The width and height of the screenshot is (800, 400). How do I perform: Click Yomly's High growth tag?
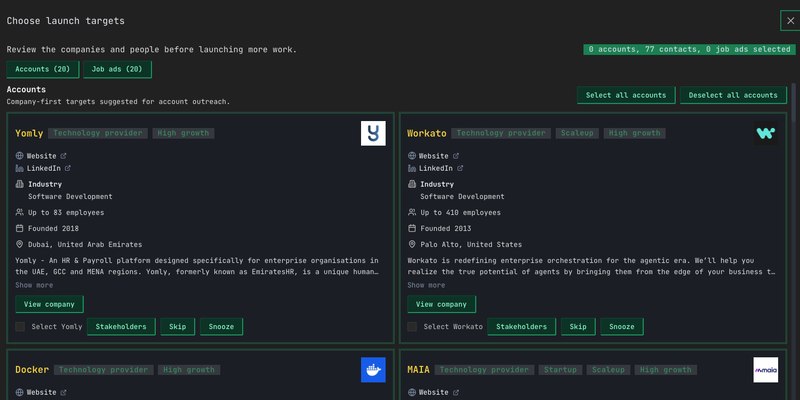(183, 133)
